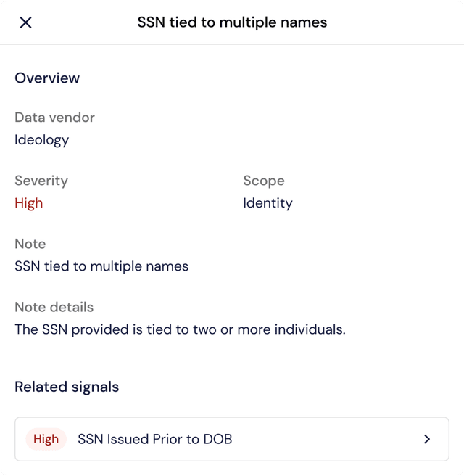
Task: Close the SSN signal details panel
Action: [x=25, y=22]
